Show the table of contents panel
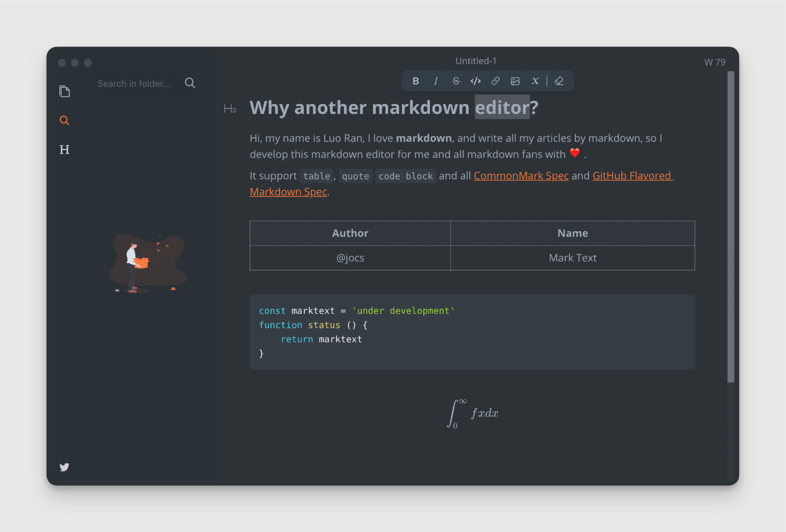Screen dimensions: 786x532 pyautogui.click(x=64, y=149)
